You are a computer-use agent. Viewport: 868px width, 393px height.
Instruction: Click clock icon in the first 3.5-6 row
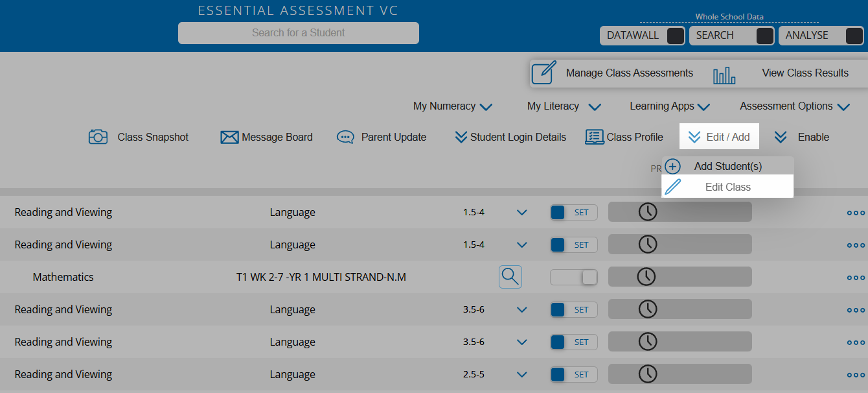point(647,309)
